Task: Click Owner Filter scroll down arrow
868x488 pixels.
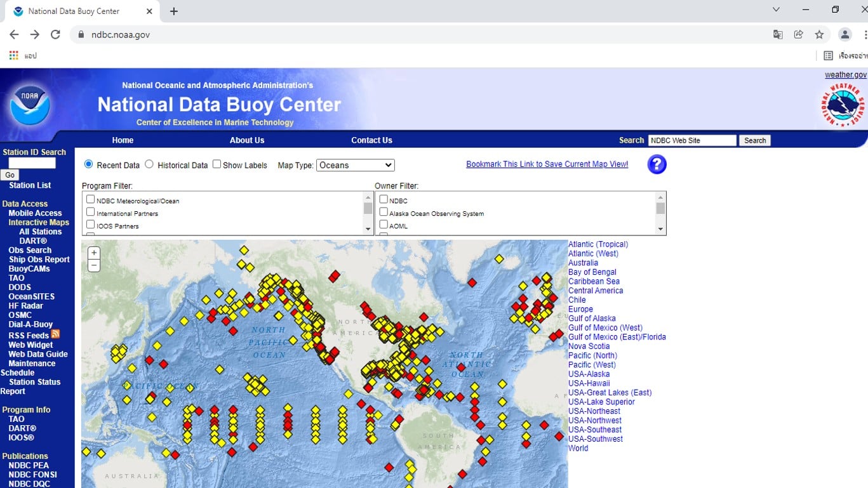Action: pyautogui.click(x=660, y=229)
